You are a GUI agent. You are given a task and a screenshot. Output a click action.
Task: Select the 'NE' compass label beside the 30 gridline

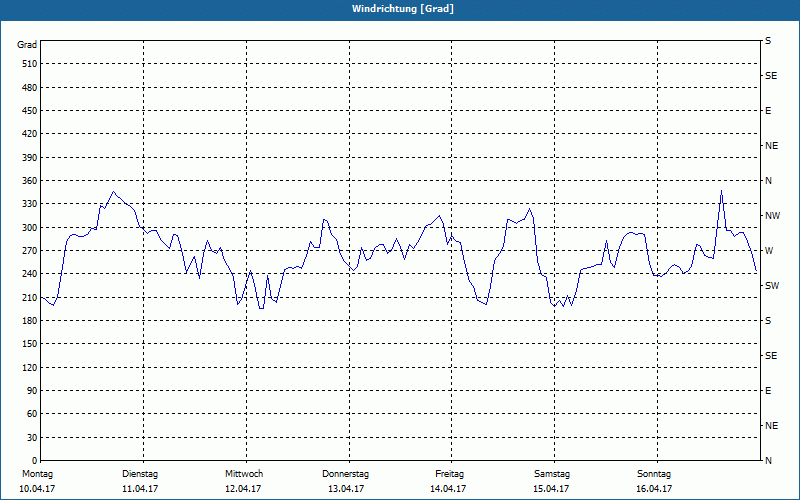tap(771, 426)
